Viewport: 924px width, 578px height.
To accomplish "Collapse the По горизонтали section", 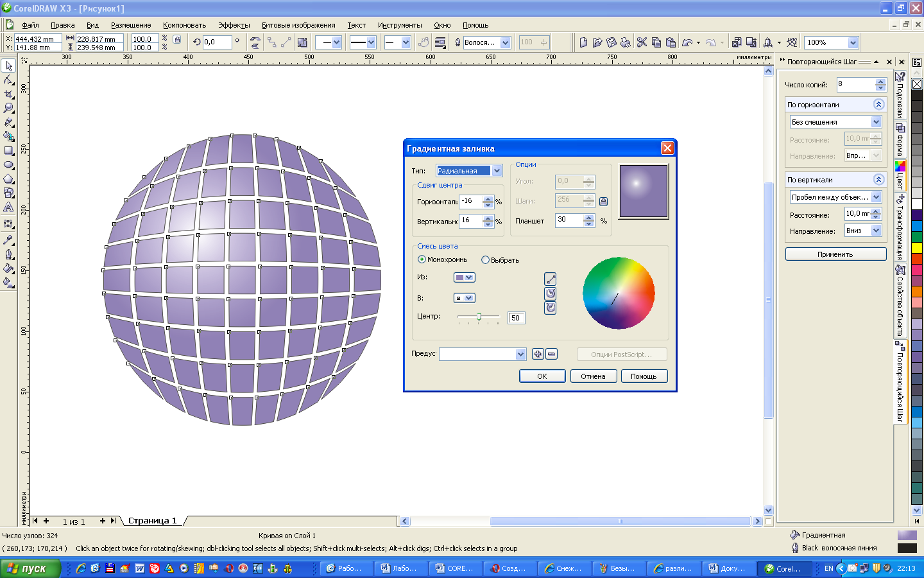I will [879, 104].
